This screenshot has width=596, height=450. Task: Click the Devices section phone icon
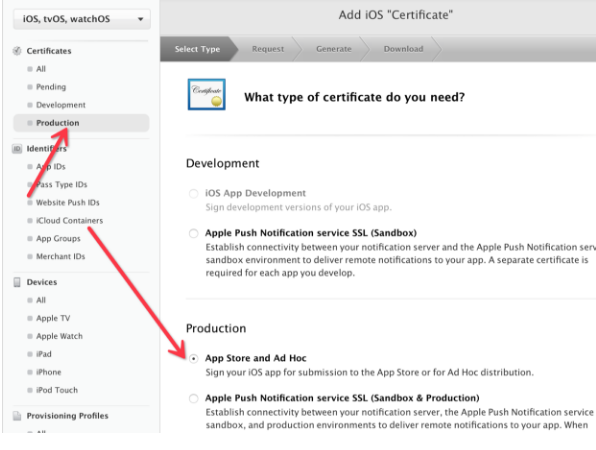[17, 282]
